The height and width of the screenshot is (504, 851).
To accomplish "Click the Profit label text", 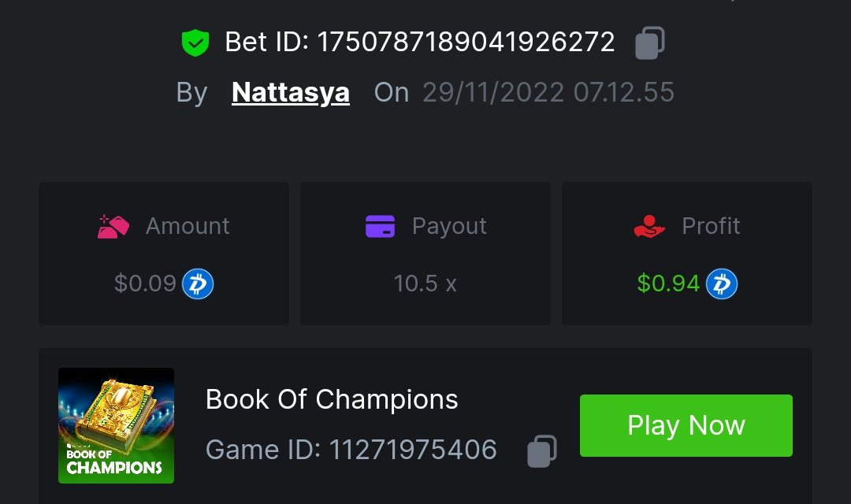I will point(711,226).
